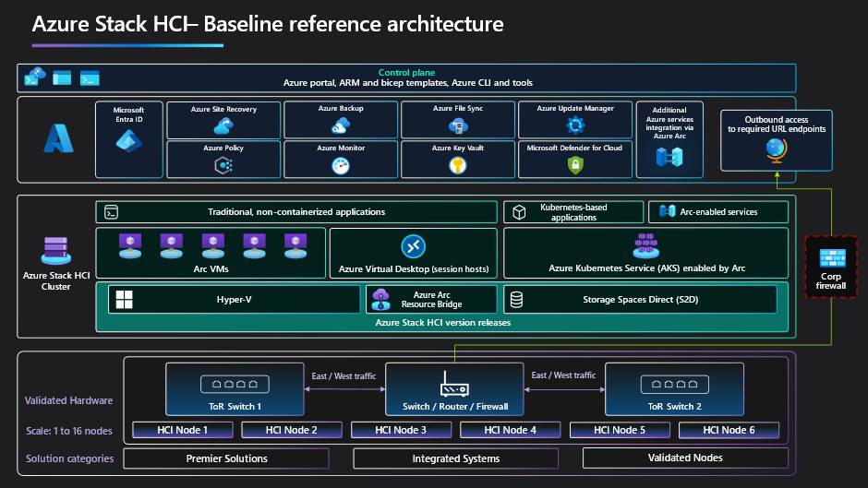Click the Azure Virtual Desktop icon
The width and height of the screenshot is (868, 488).
413,246
